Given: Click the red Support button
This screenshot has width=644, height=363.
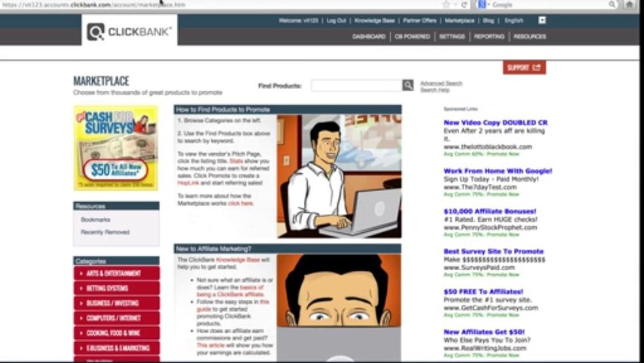Looking at the screenshot, I should point(524,68).
